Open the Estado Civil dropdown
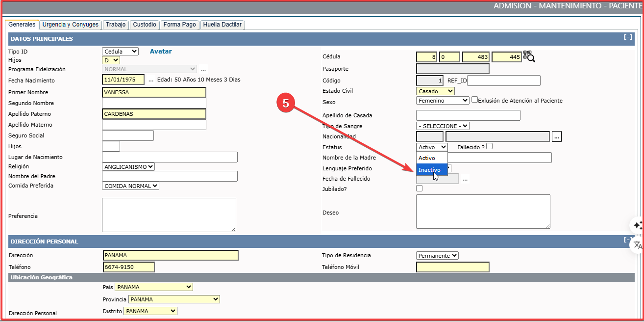644x322 pixels. pyautogui.click(x=435, y=91)
